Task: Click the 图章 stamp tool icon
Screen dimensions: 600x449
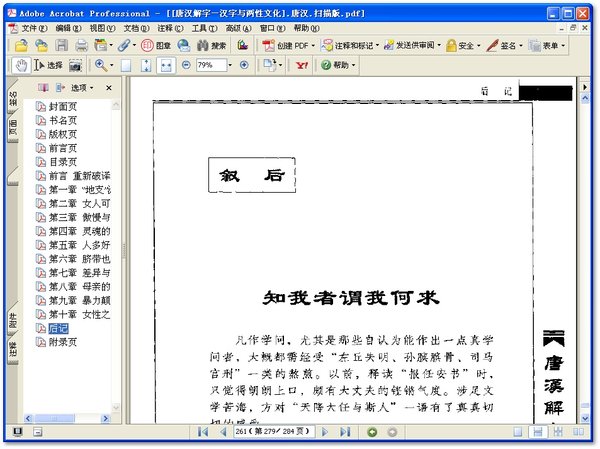Action: click(155, 46)
